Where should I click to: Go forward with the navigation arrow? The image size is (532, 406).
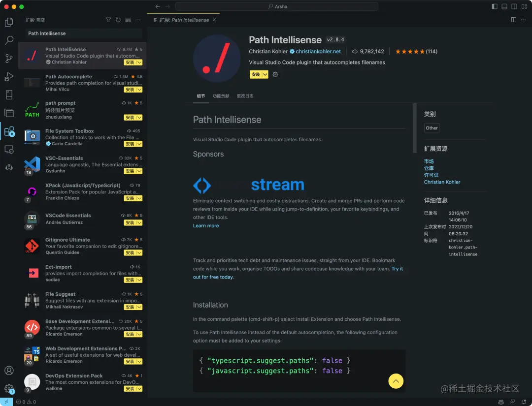point(167,6)
